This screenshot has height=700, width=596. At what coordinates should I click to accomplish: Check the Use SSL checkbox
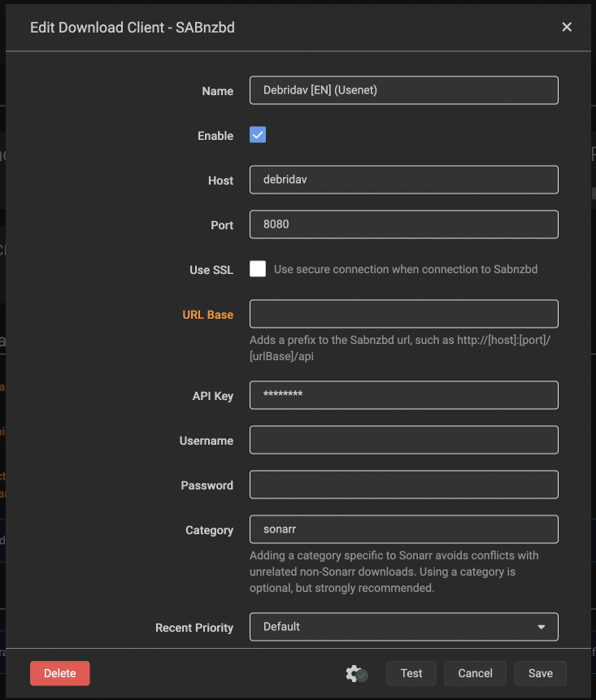(x=258, y=269)
